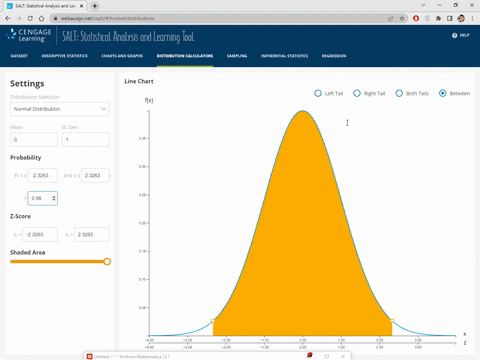Image resolution: width=480 pixels, height=360 pixels.
Task: Click the 0.98 probability value field
Action: coord(42,198)
